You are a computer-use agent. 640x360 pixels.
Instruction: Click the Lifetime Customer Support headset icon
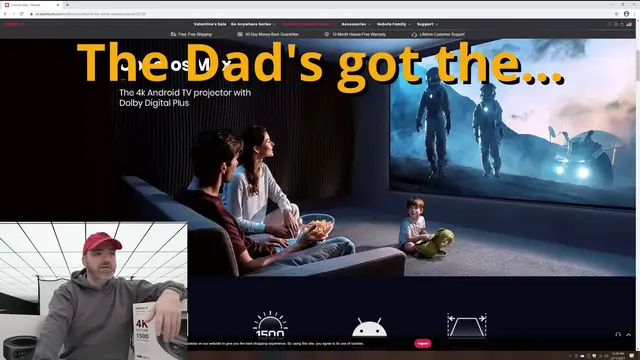[x=414, y=34]
